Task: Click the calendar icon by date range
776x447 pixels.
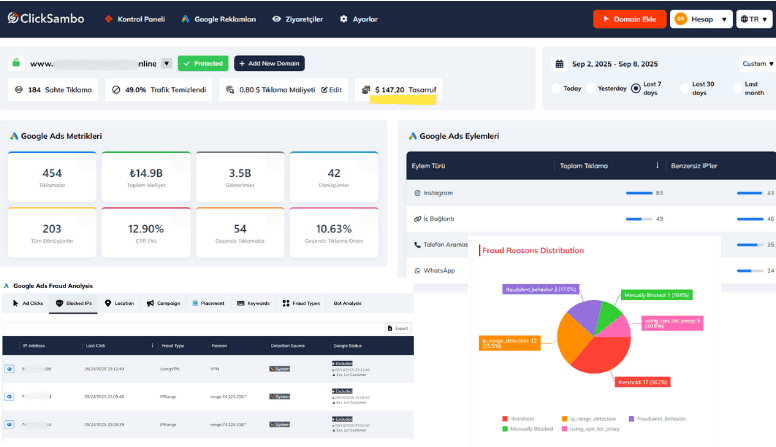Action: pos(559,64)
